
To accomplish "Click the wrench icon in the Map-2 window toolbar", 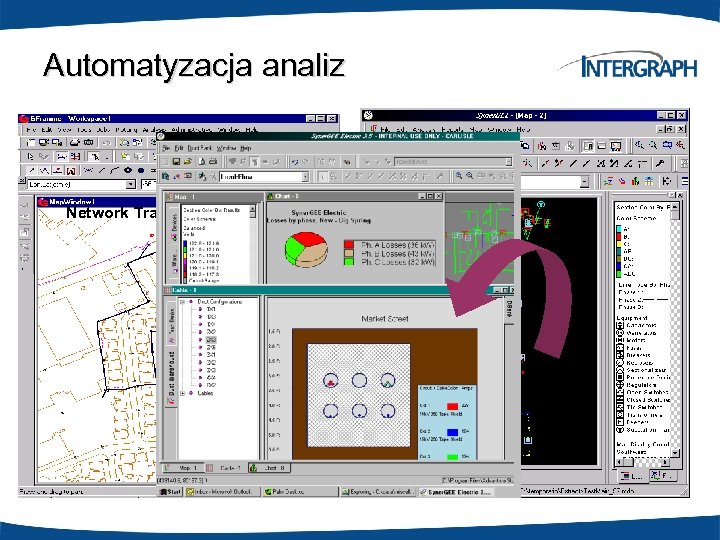I will [x=660, y=163].
